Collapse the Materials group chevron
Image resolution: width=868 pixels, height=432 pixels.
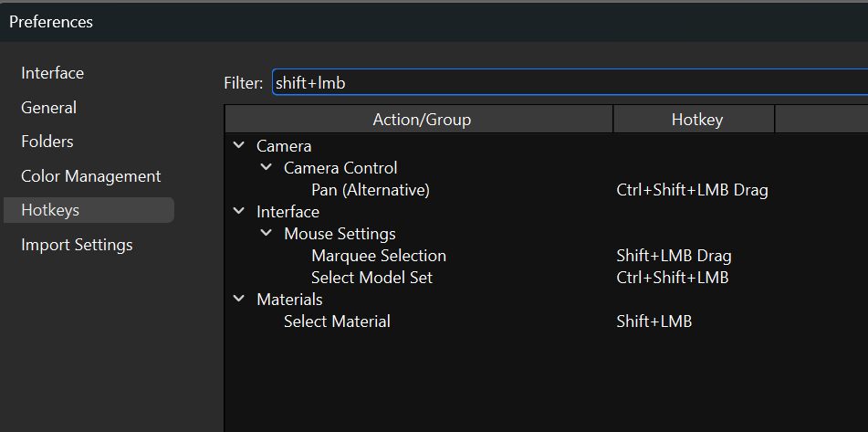coord(239,300)
